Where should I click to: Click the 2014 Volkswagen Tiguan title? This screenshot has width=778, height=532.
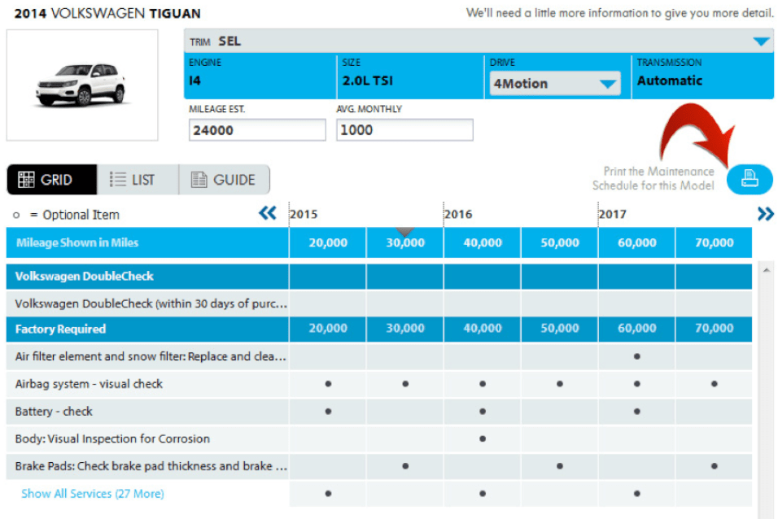(107, 13)
